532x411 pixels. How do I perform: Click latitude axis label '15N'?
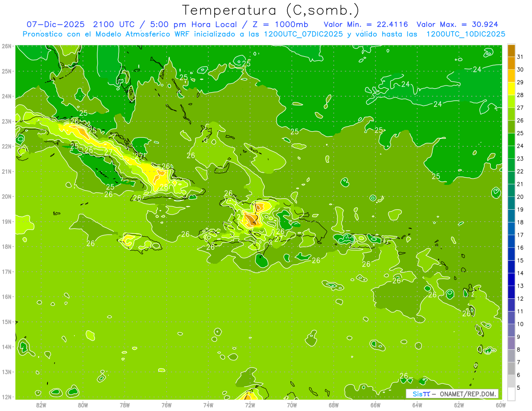(7, 321)
